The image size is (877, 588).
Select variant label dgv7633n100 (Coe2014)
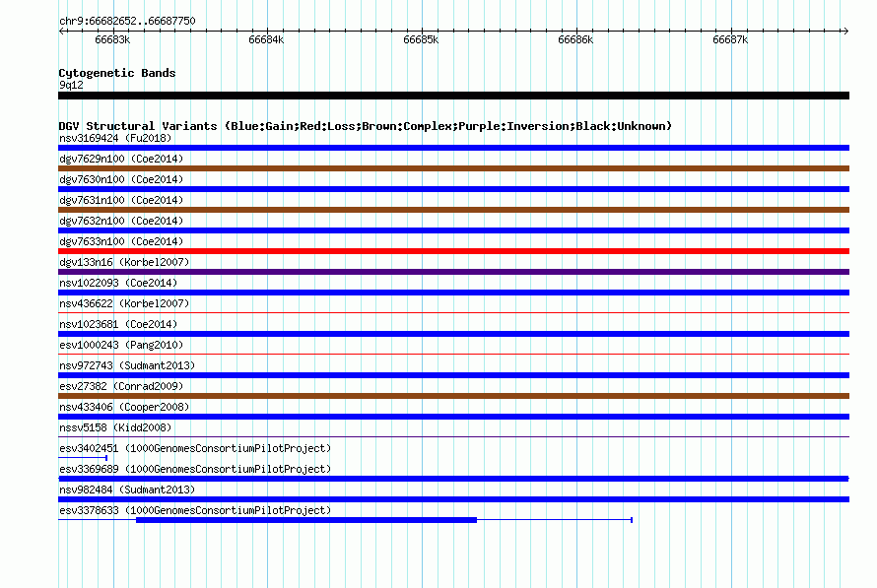[121, 241]
